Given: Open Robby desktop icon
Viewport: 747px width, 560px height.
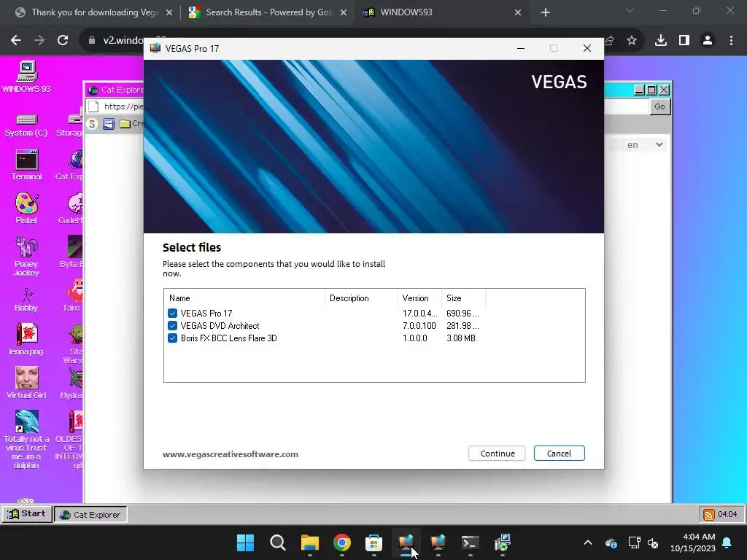Looking at the screenshot, I should (x=26, y=300).
